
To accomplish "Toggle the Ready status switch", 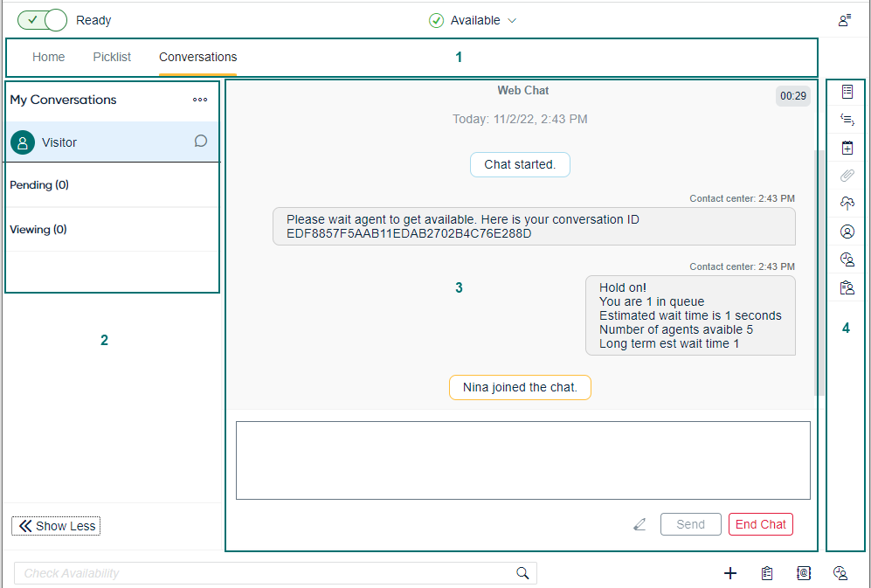I will click(x=42, y=20).
